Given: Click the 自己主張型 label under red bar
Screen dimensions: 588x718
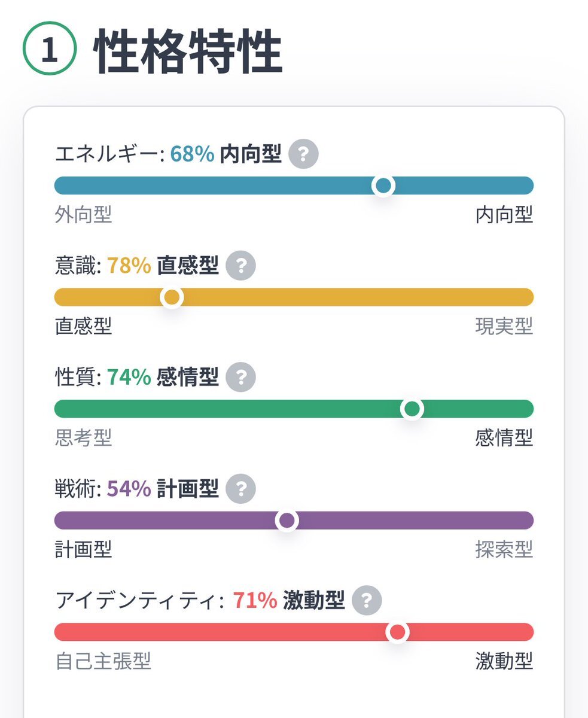Looking at the screenshot, I should (x=103, y=661).
